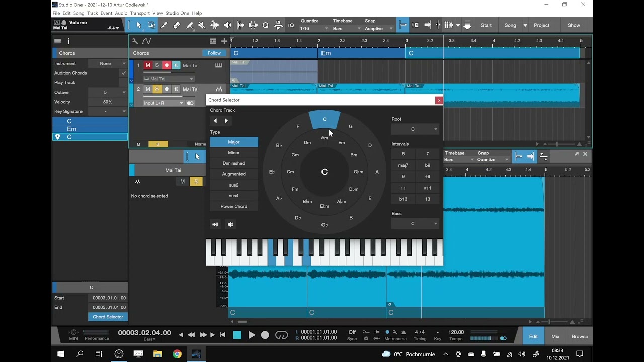
Task: Open the Instrument dropdown set to None
Action: (108, 63)
